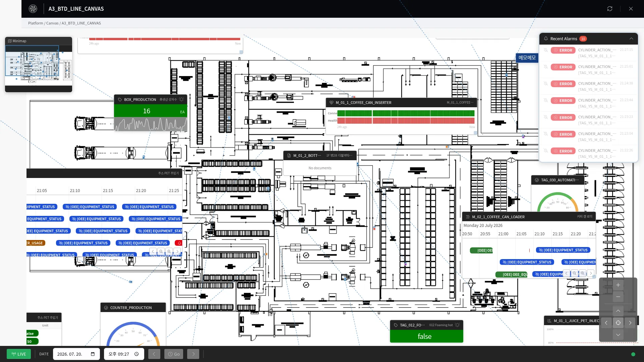
Task: Step back in time with bottom-bar arrow
Action: [x=154, y=354]
